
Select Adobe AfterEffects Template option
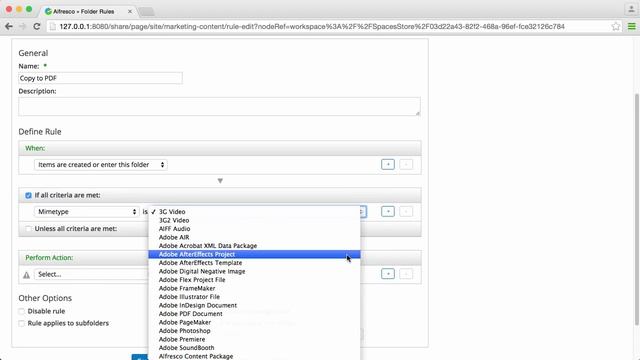tap(254, 263)
